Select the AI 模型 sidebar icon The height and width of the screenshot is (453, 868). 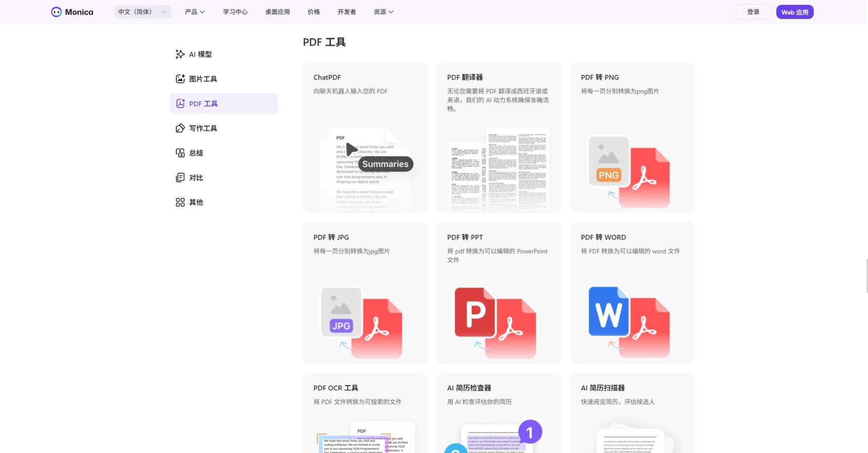(180, 54)
